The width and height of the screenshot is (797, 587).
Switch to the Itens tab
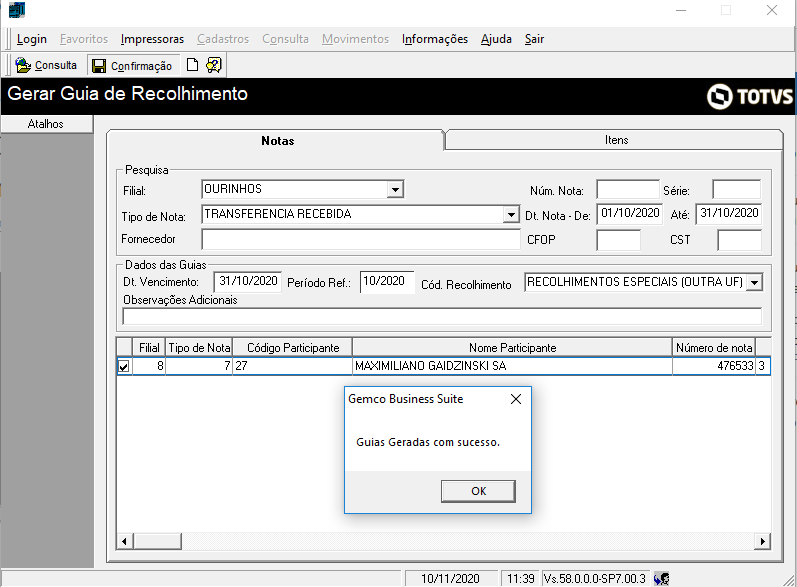click(x=616, y=140)
